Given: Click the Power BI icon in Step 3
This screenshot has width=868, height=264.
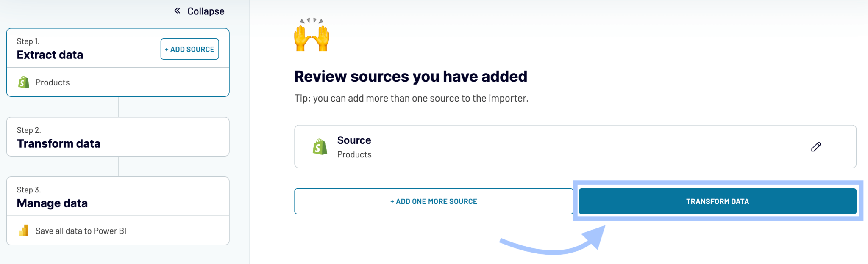Looking at the screenshot, I should click(23, 231).
